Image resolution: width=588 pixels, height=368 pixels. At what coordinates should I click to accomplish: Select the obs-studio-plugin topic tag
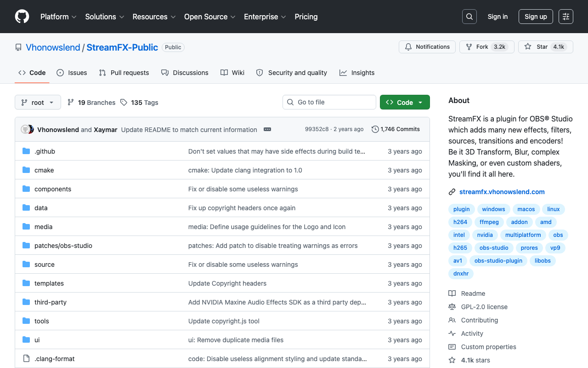(x=498, y=261)
